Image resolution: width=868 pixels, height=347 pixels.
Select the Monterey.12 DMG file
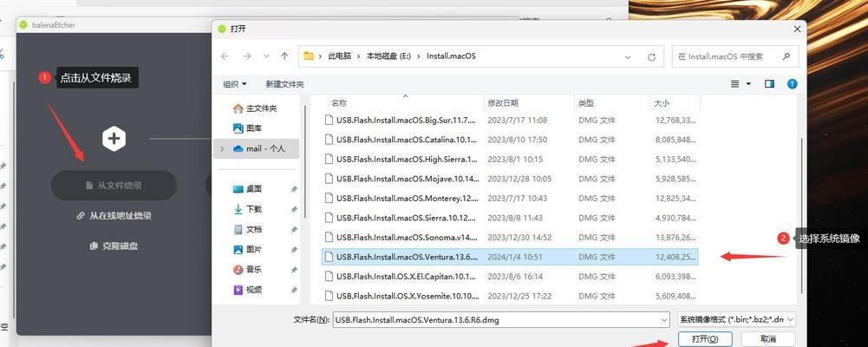[510, 198]
